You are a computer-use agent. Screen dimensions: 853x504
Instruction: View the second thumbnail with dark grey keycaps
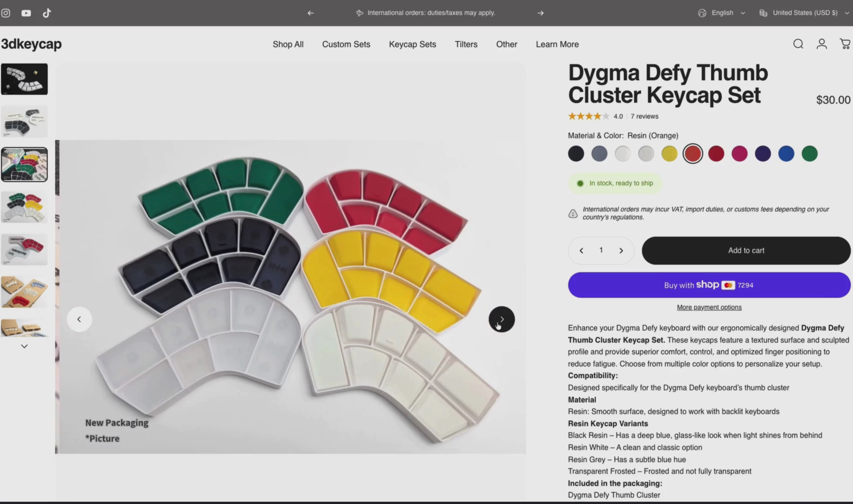tap(24, 122)
